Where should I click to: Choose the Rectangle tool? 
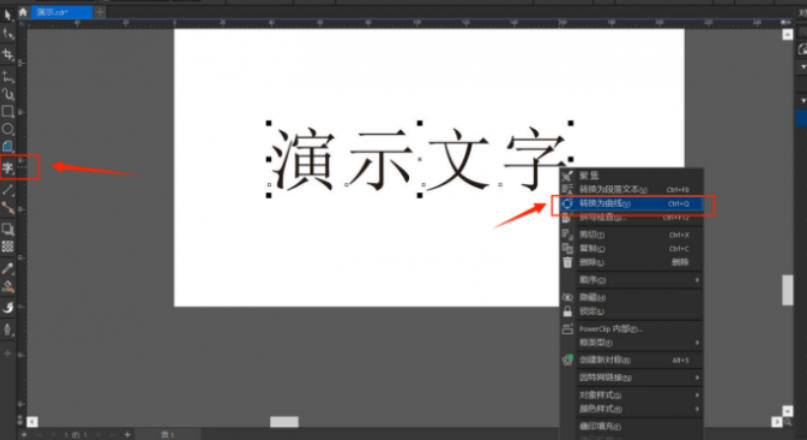click(8, 112)
